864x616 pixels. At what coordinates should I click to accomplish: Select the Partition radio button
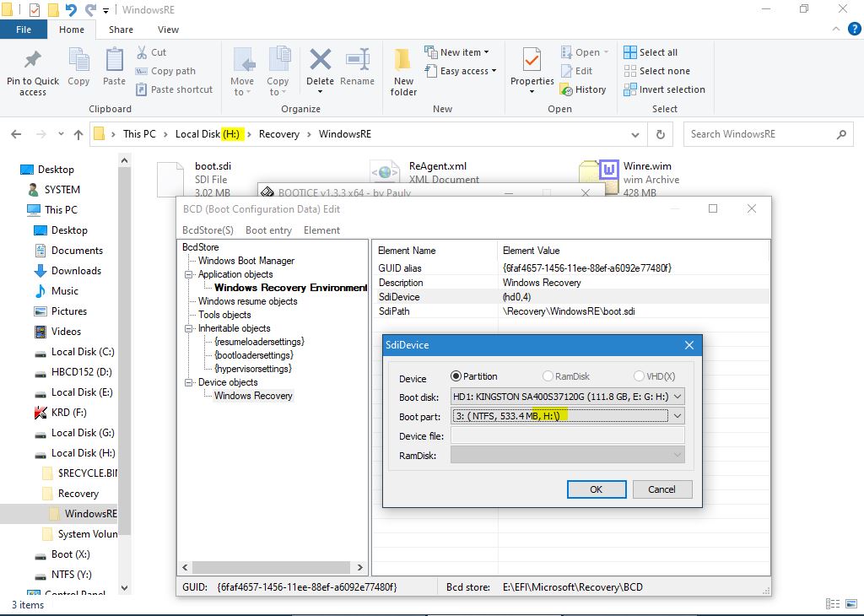[x=456, y=376]
